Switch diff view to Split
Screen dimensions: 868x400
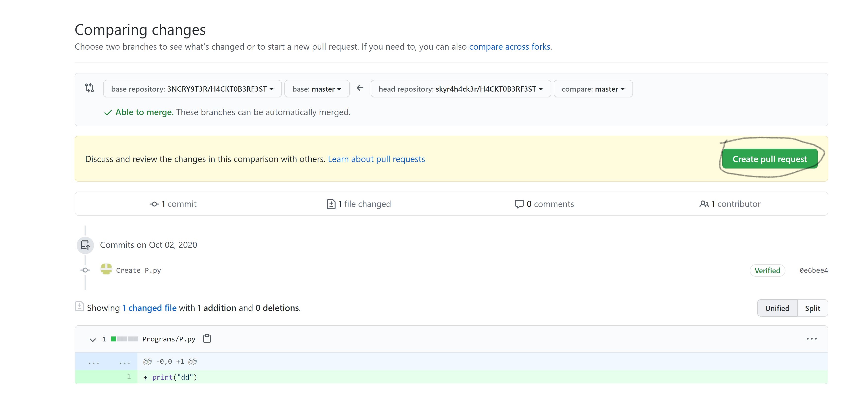point(812,308)
